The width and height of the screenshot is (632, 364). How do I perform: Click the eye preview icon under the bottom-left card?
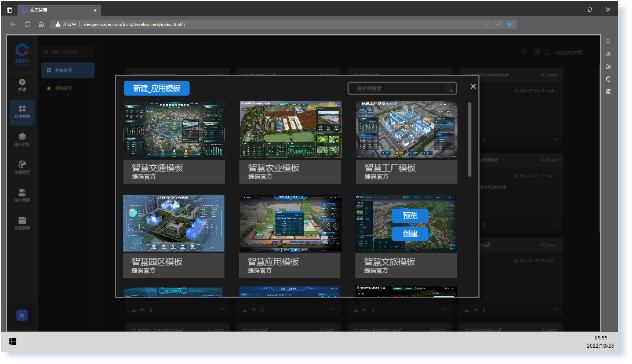142,310
